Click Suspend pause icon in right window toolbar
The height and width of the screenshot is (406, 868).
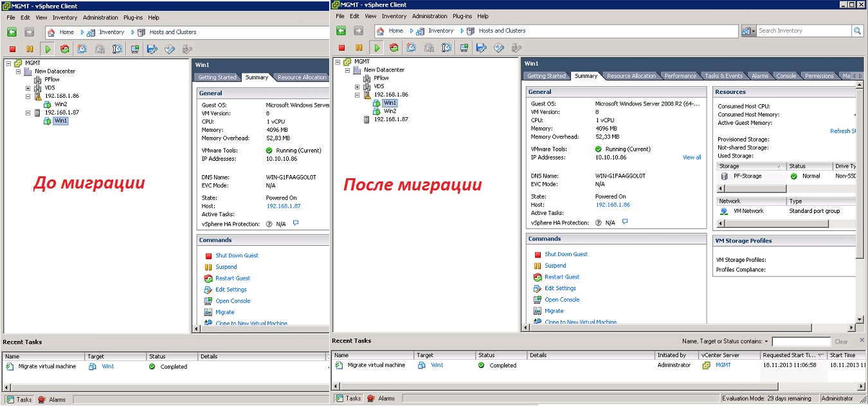(359, 48)
